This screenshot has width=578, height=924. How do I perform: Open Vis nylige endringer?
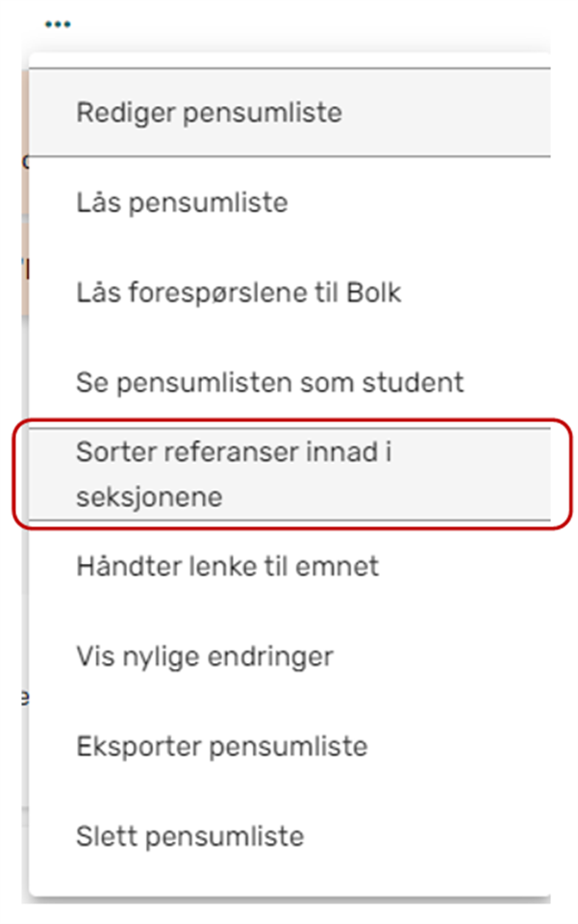(x=204, y=656)
